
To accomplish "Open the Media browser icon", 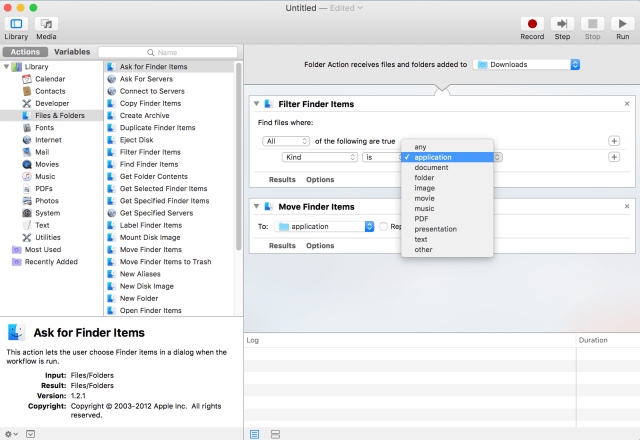I will (x=46, y=24).
